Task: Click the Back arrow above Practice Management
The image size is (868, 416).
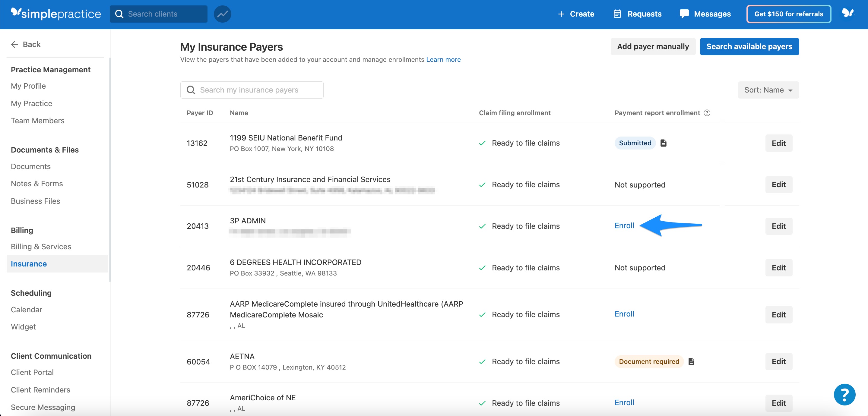Action: 14,44
